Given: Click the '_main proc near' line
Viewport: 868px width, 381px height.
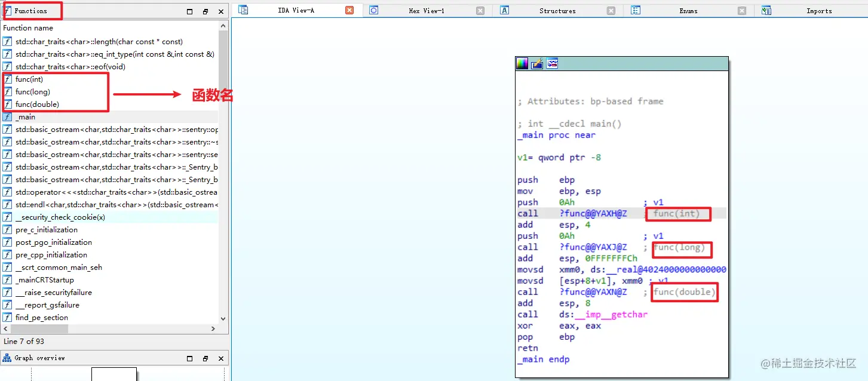Looking at the screenshot, I should coord(556,135).
